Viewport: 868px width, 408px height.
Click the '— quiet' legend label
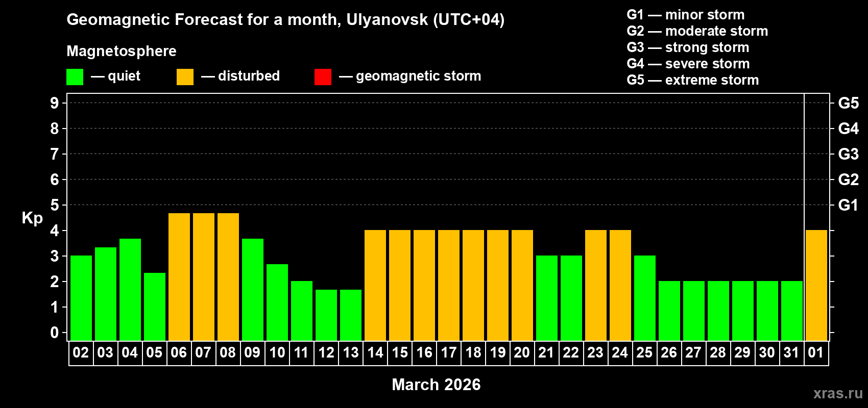click(116, 76)
